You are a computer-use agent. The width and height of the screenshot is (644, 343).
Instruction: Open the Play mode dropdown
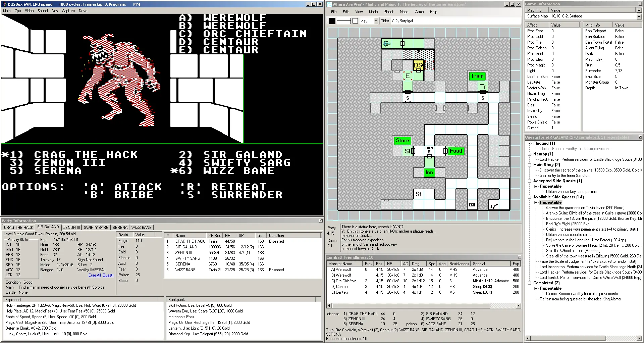point(376,21)
